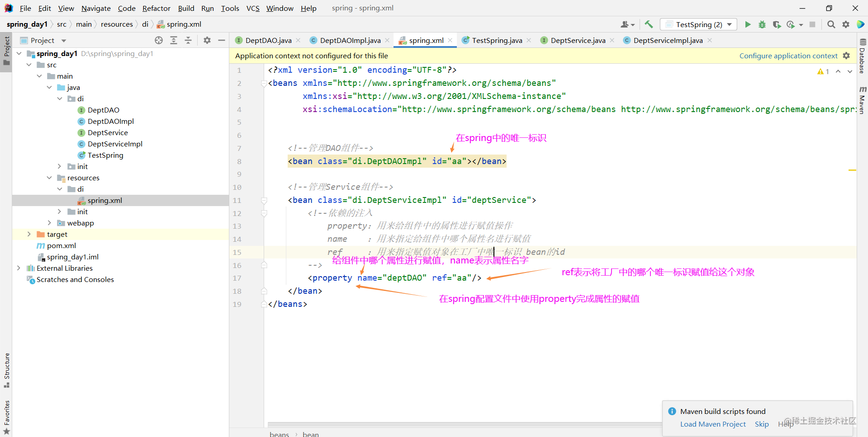Click beans in the bottom XML breadcrumb

point(279,434)
